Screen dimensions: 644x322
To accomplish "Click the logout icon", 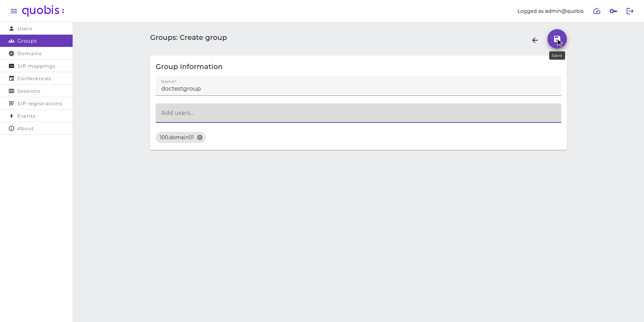I will [x=630, y=11].
